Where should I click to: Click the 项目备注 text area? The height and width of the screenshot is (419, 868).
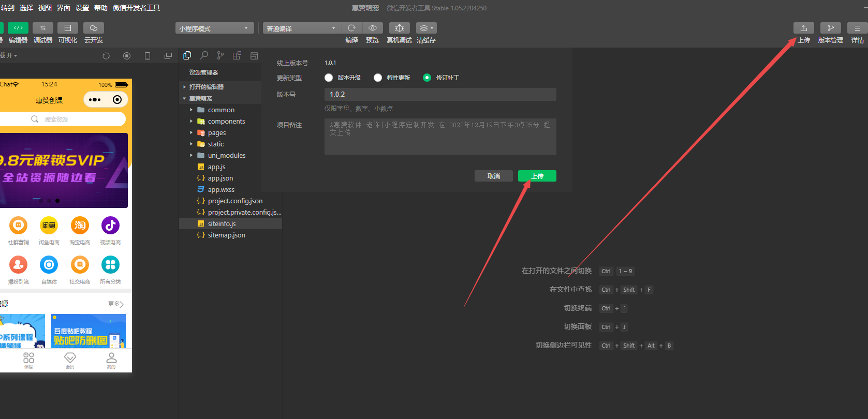click(x=440, y=137)
